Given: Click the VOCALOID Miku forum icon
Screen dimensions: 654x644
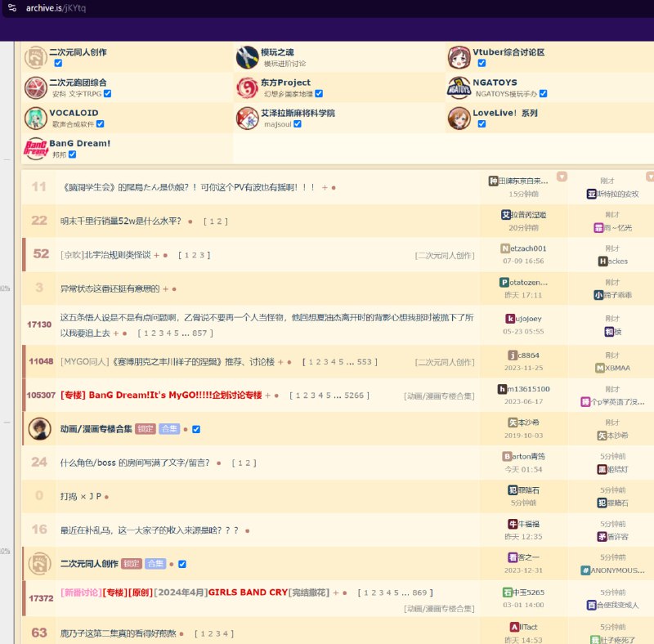Looking at the screenshot, I should click(36, 119).
